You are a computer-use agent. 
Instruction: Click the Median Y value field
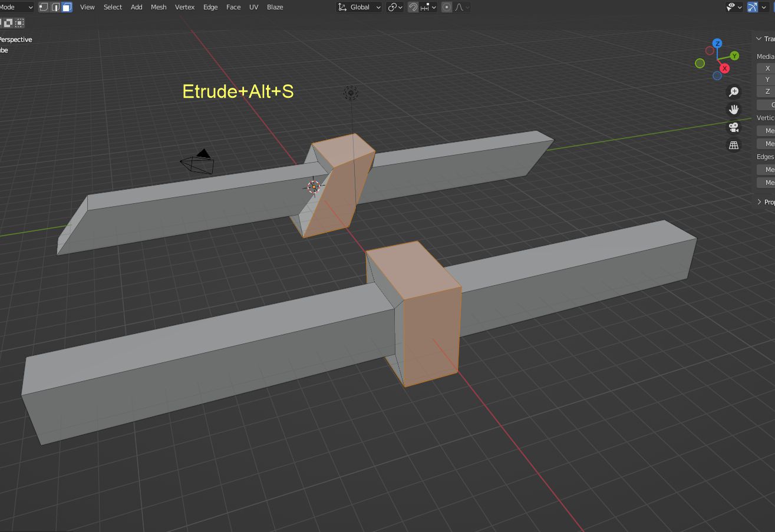tap(766, 80)
